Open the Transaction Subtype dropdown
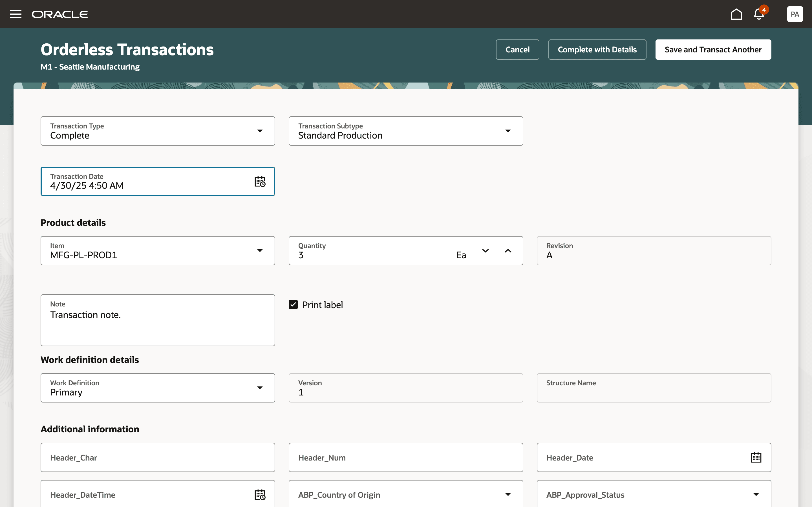The image size is (812, 507). pyautogui.click(x=508, y=131)
